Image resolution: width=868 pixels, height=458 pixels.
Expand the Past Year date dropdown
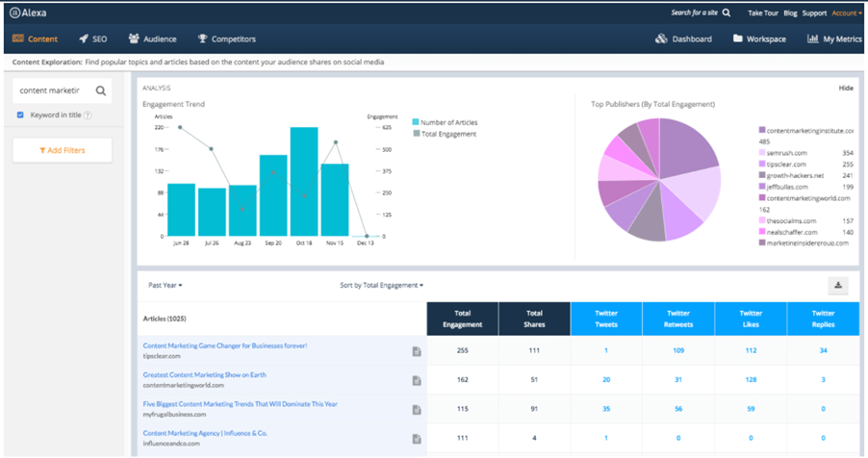(165, 286)
